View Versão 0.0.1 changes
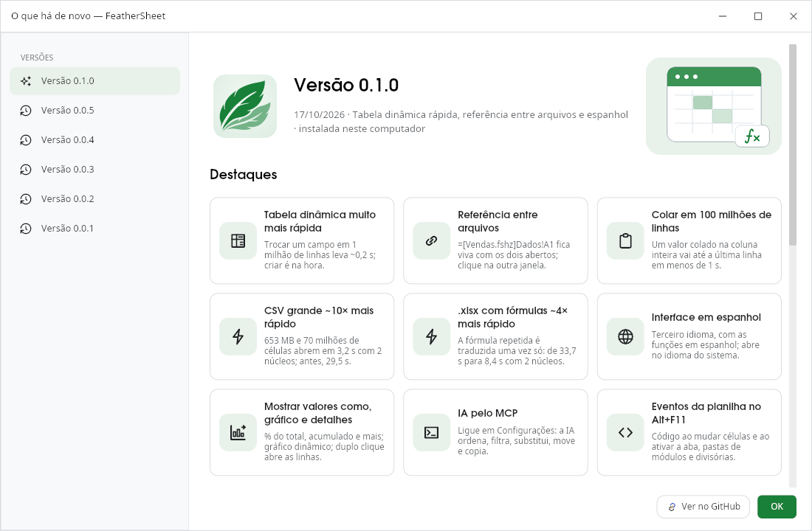This screenshot has width=812, height=531. 94,228
